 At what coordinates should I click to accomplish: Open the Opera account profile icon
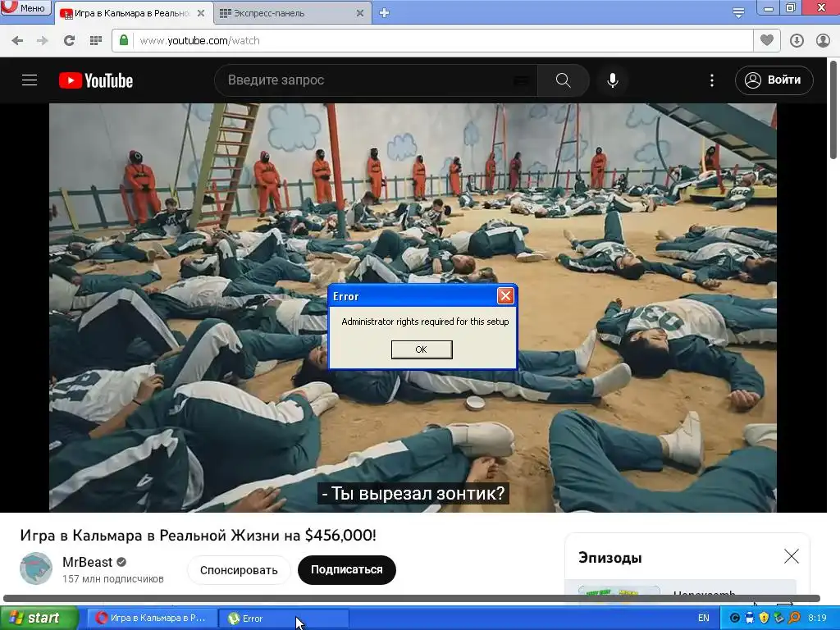click(x=823, y=41)
